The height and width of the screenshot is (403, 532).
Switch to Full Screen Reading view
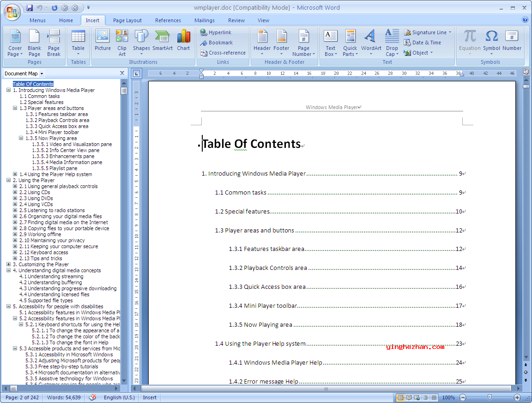pos(409,397)
